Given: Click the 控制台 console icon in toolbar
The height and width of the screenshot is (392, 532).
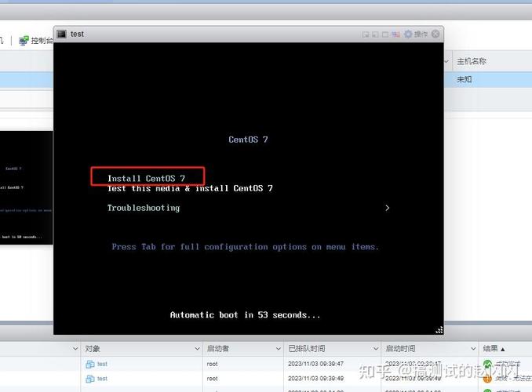Looking at the screenshot, I should pyautogui.click(x=24, y=40).
